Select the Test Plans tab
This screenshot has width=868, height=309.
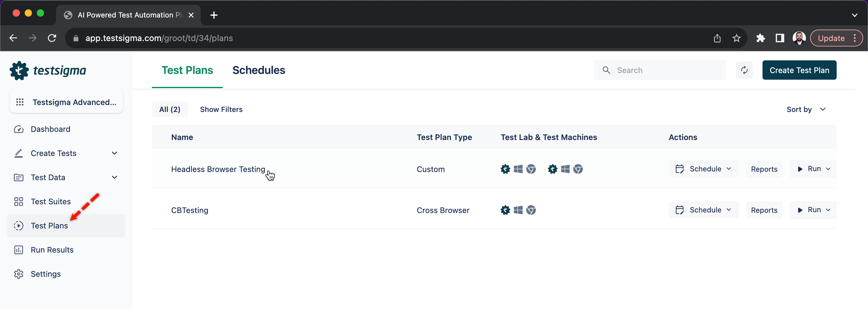[x=187, y=70]
